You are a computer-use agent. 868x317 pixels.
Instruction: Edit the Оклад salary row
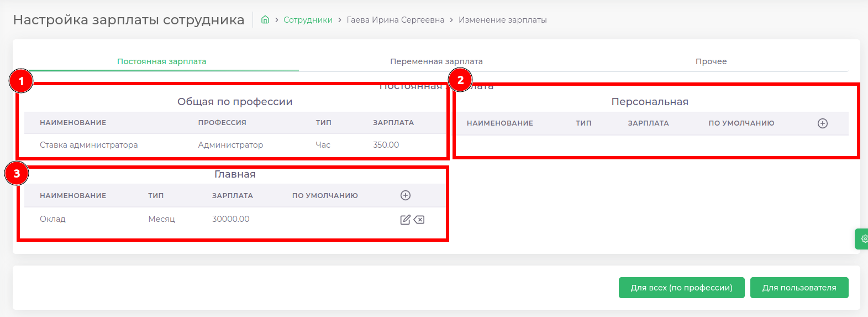405,220
